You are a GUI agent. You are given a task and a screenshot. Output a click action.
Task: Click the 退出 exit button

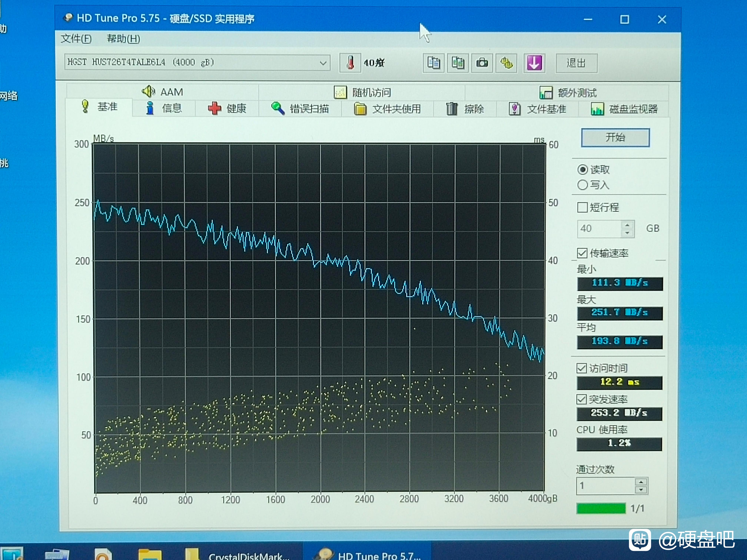point(576,63)
